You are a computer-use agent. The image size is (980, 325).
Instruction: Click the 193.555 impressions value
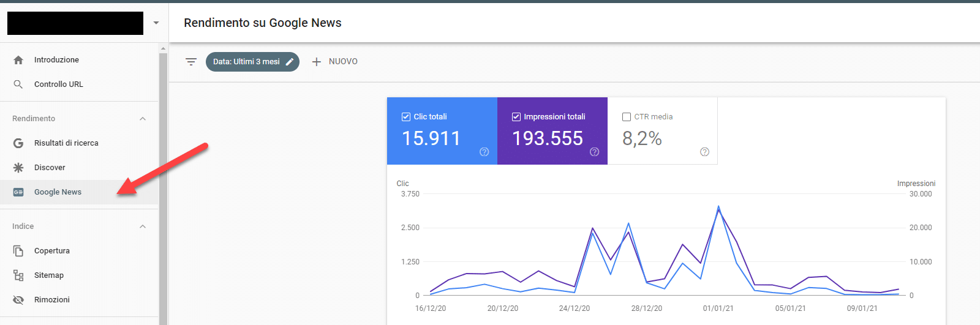[548, 138]
